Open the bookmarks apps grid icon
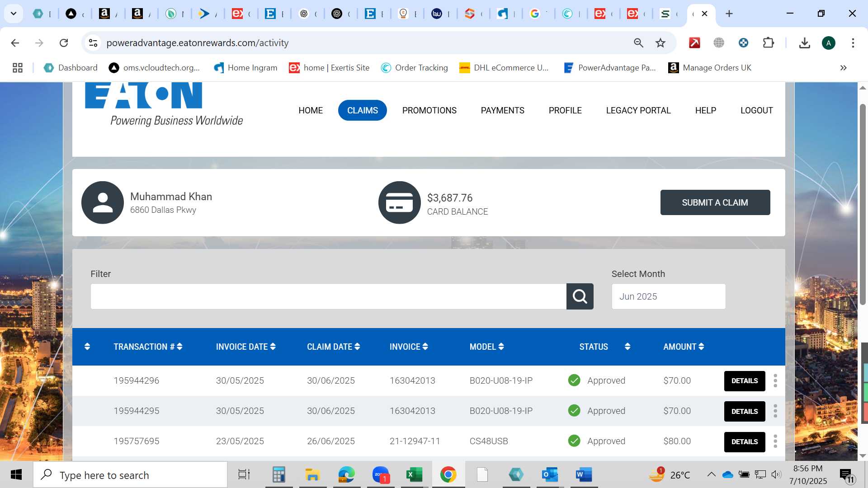This screenshot has height=488, width=868. (18, 68)
